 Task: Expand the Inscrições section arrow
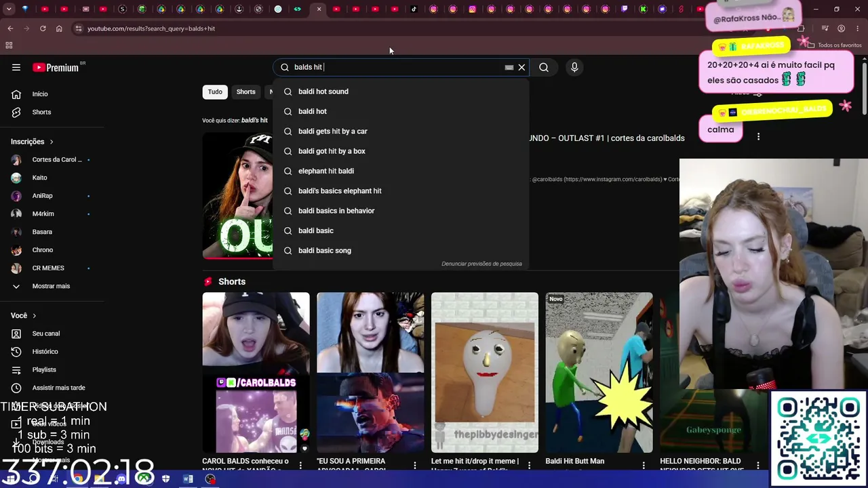[52, 142]
